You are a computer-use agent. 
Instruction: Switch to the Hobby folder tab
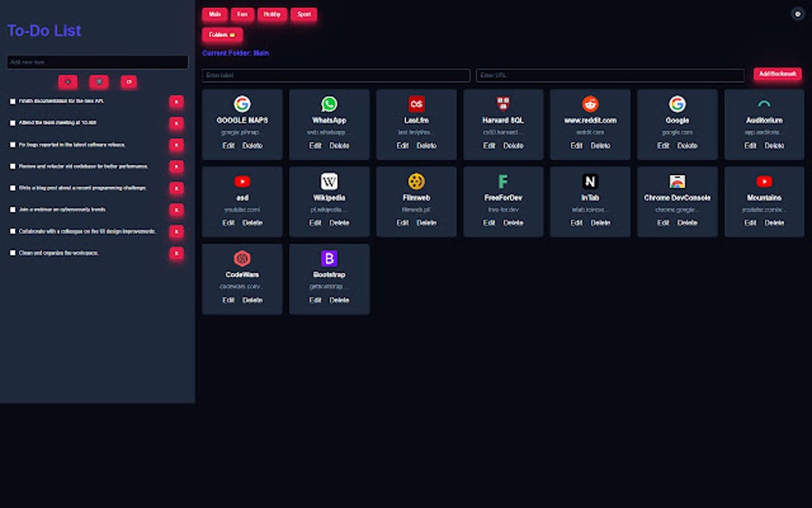coord(272,14)
